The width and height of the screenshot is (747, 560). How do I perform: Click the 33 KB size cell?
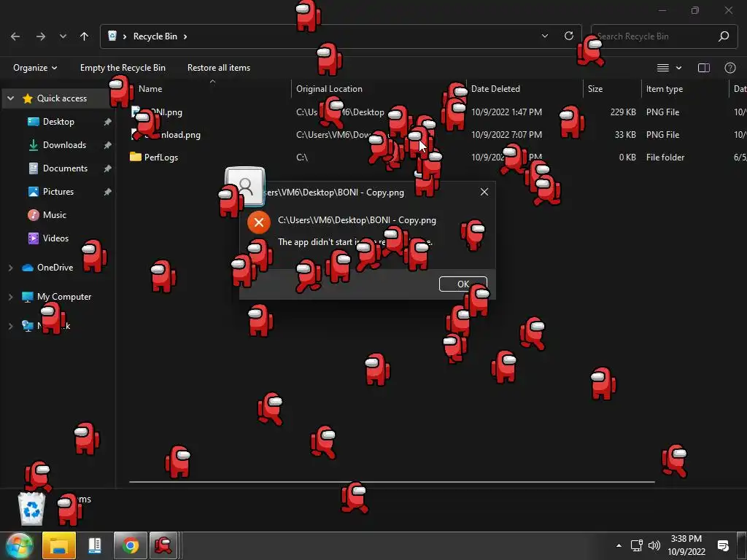(625, 135)
